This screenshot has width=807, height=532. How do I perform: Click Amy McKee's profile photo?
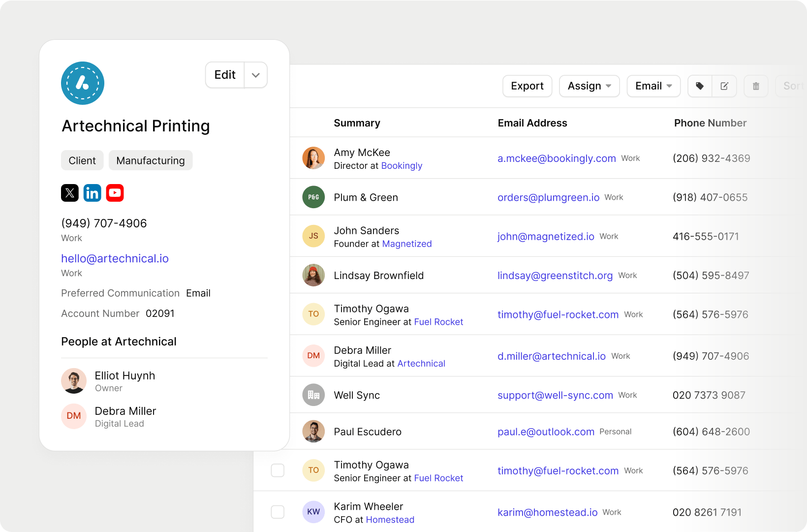point(313,158)
